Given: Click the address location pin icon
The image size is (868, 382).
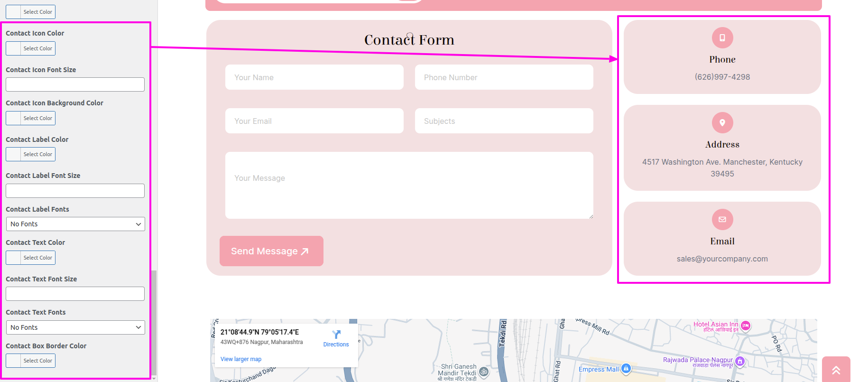Looking at the screenshot, I should pyautogui.click(x=722, y=123).
